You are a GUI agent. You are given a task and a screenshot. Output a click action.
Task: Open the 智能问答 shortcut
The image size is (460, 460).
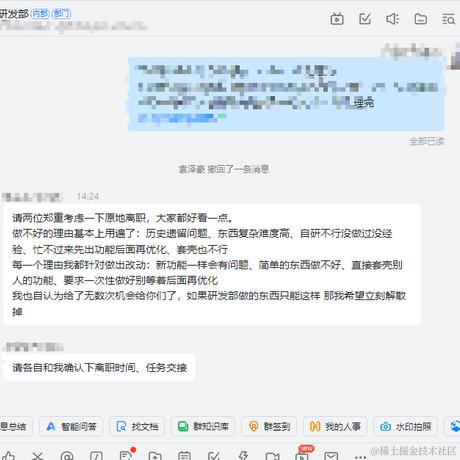point(71,426)
